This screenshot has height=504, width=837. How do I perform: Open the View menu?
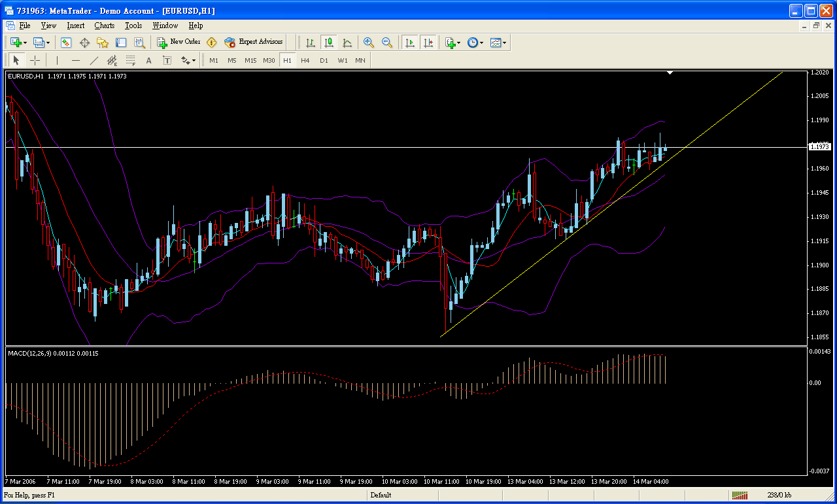(48, 25)
